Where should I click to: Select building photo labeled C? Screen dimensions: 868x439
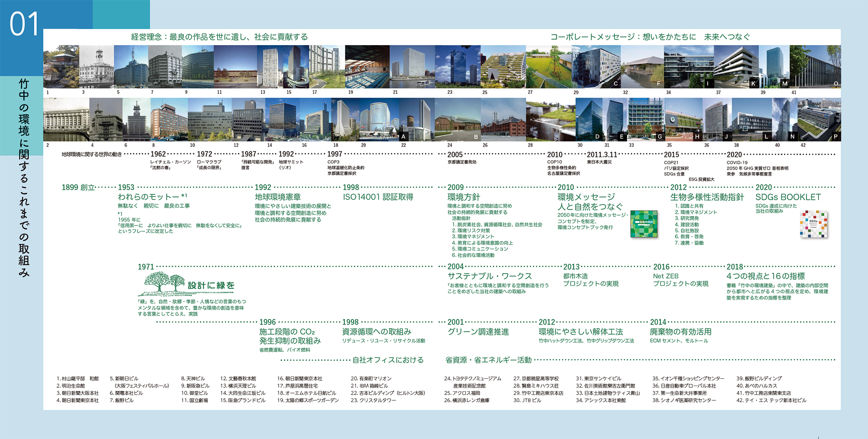pos(596,67)
